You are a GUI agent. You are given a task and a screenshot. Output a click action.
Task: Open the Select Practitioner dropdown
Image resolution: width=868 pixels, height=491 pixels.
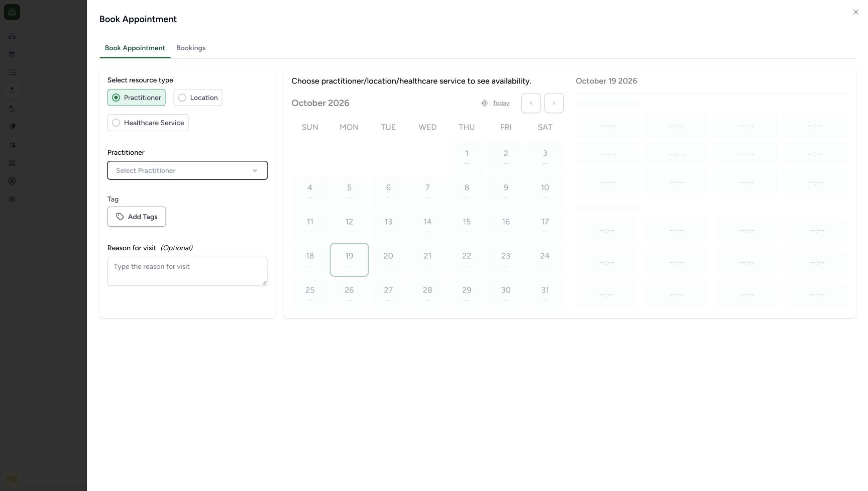(187, 170)
